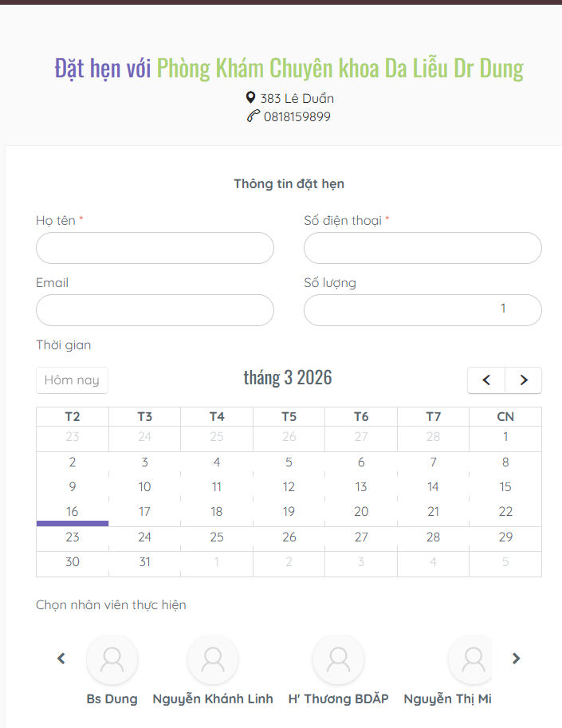Select the Nguyễn Thị Mi staff avatar
The width and height of the screenshot is (562, 728).
[472, 659]
